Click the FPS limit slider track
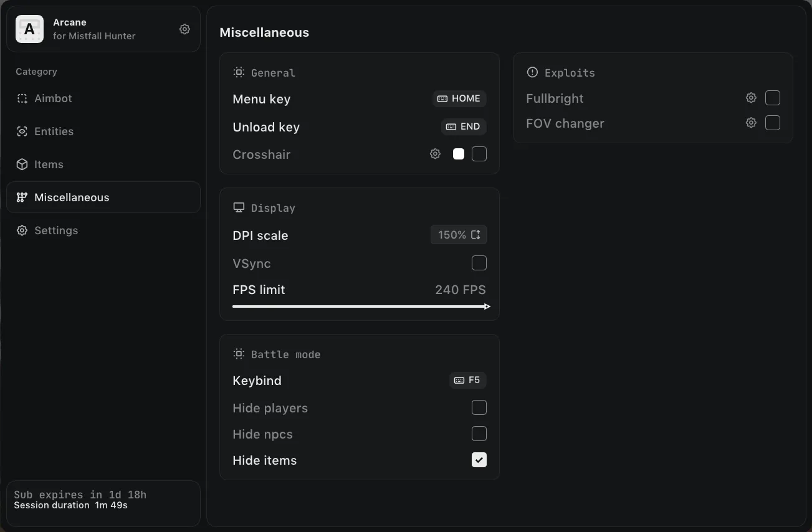The width and height of the screenshot is (812, 532). point(361,306)
